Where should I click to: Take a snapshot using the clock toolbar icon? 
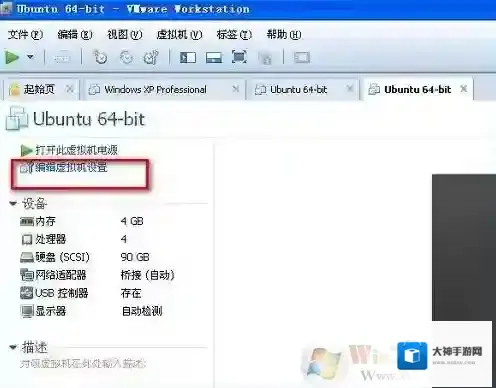pos(100,57)
